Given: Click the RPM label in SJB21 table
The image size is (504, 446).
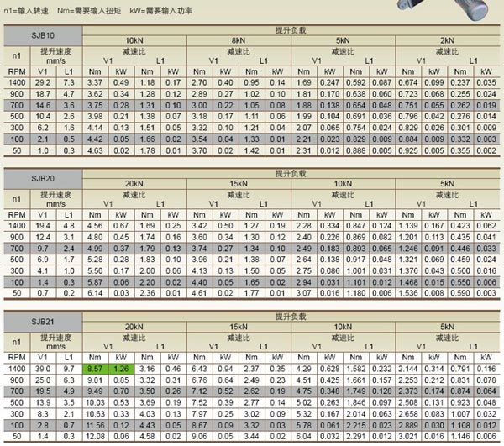Looking at the screenshot, I should coord(17,357).
